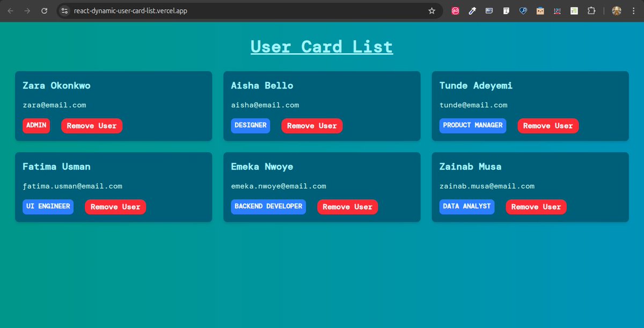
Task: Open the image screenshot extension icon
Action: 489,11
